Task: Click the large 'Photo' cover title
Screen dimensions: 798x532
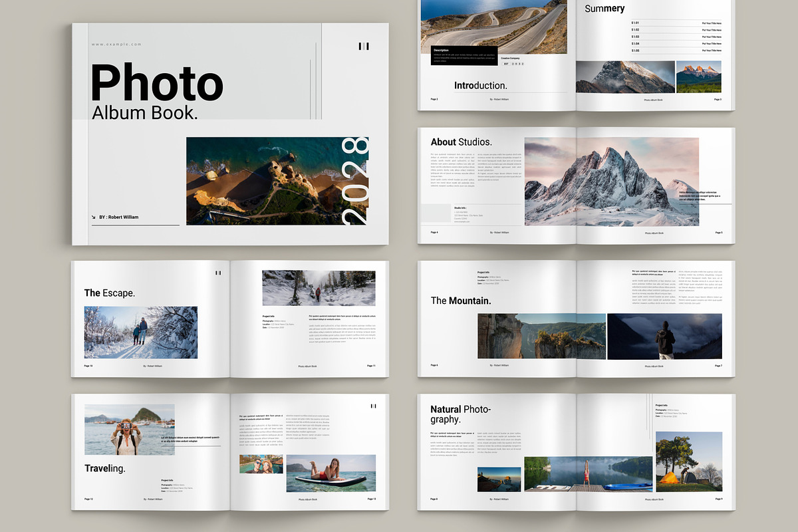Action: (156, 83)
